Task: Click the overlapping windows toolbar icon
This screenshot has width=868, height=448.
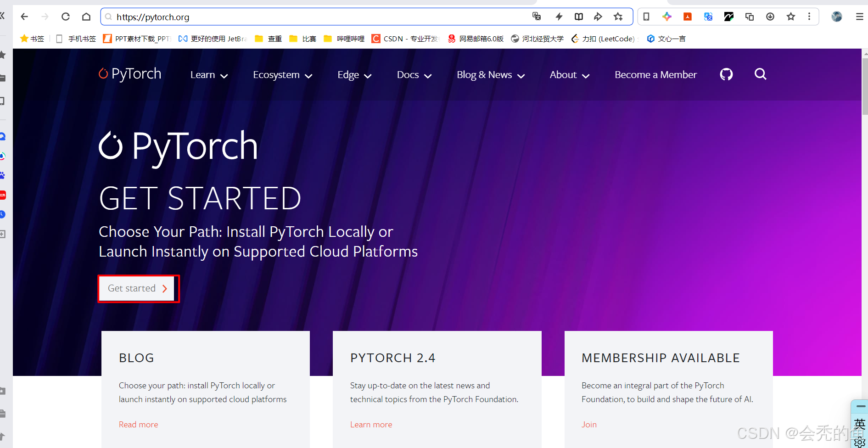Action: (750, 17)
